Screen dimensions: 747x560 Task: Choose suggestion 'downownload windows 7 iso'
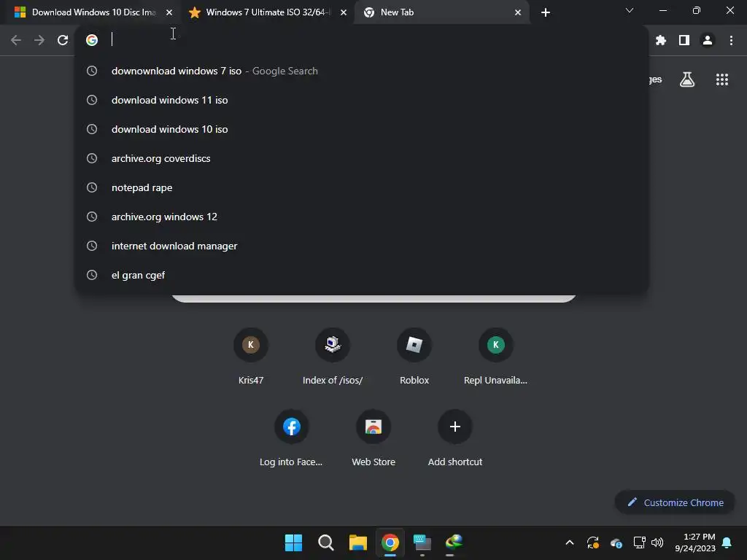(x=362, y=71)
